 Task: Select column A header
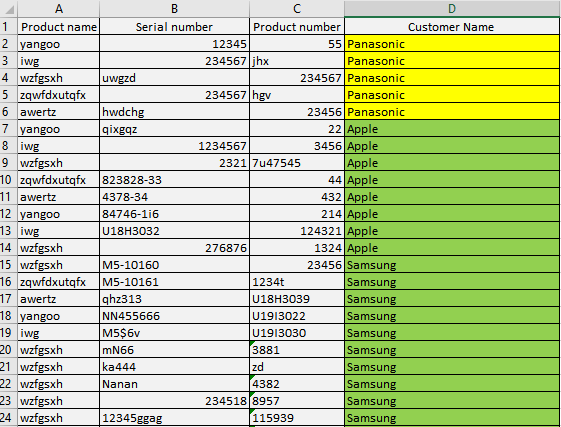59,9
